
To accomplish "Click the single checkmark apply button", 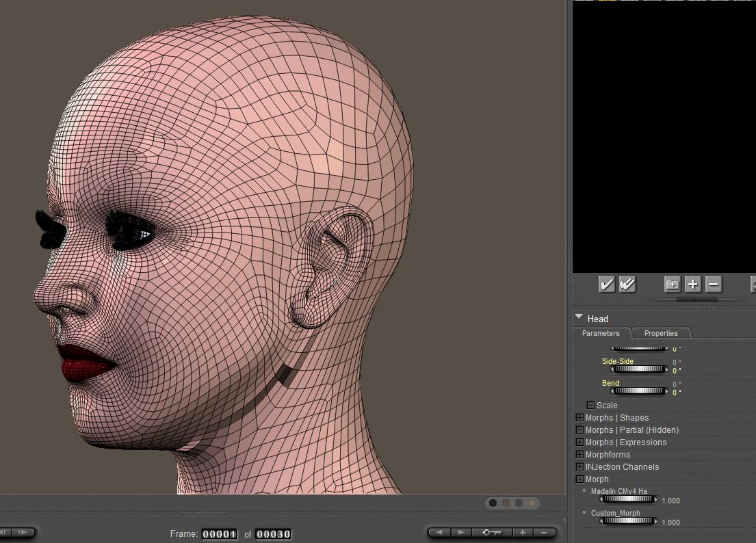I will point(606,284).
